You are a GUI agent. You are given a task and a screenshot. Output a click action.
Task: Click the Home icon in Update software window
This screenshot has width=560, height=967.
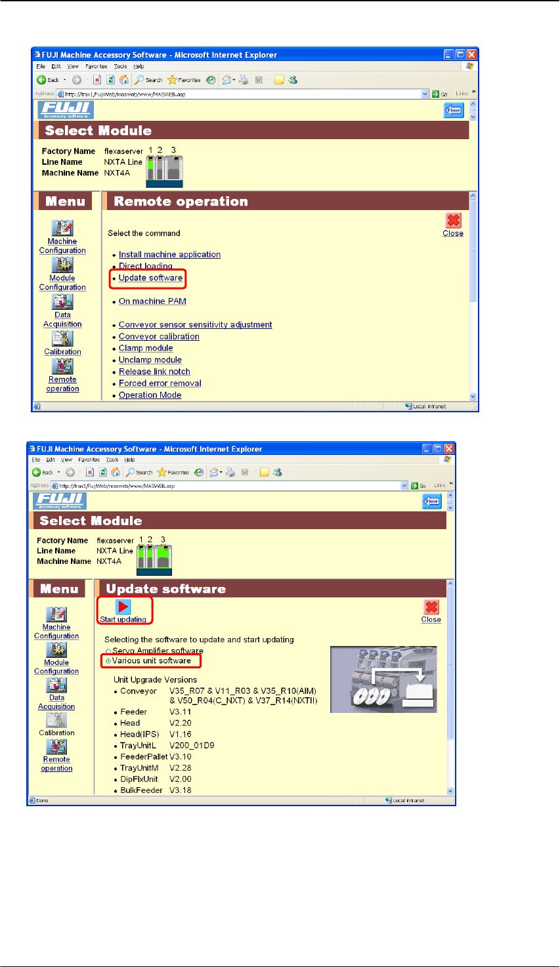coord(116,472)
